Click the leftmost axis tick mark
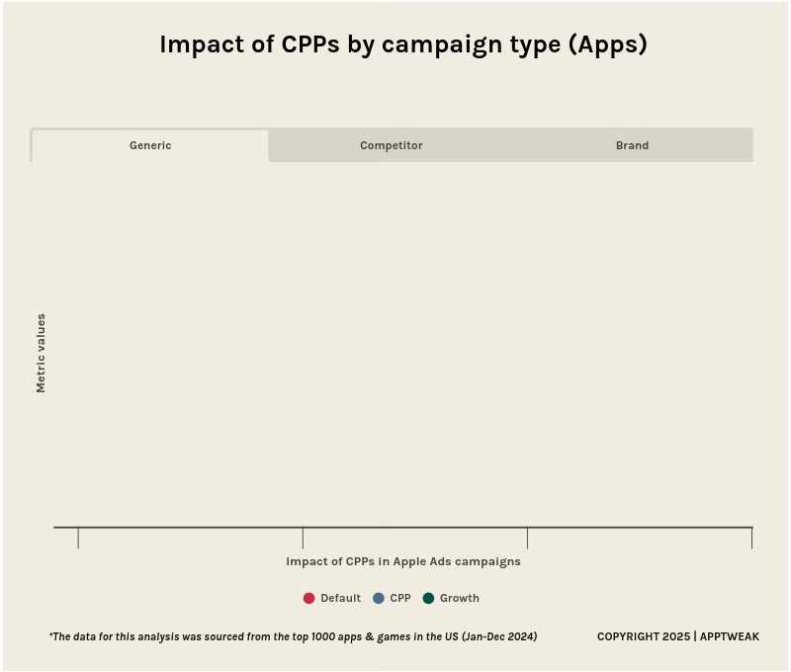791x672 pixels. [x=79, y=539]
